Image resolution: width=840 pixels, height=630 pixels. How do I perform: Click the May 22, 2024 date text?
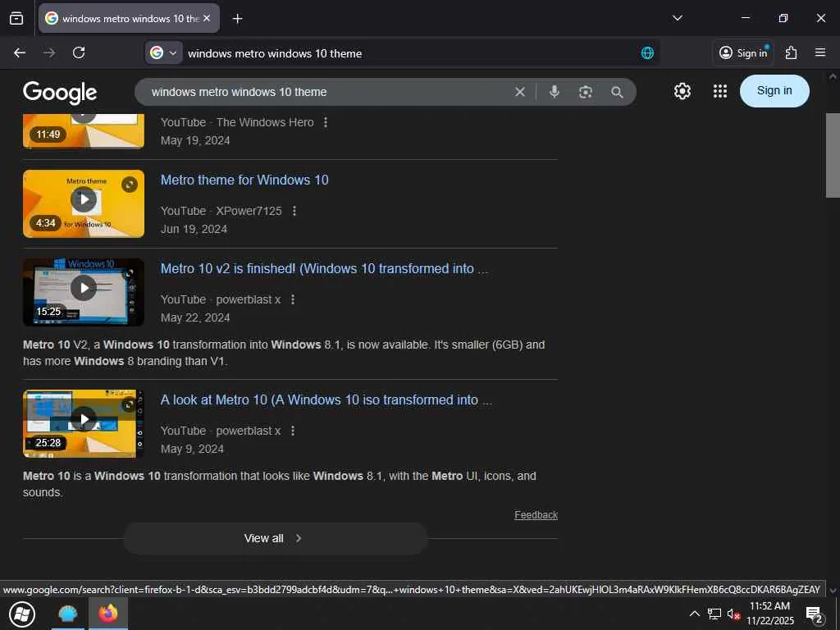(195, 317)
